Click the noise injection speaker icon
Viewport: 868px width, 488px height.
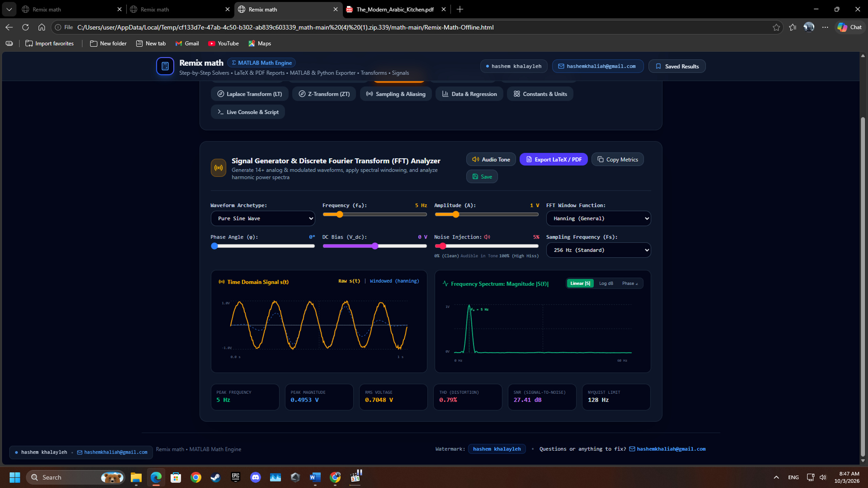487,237
